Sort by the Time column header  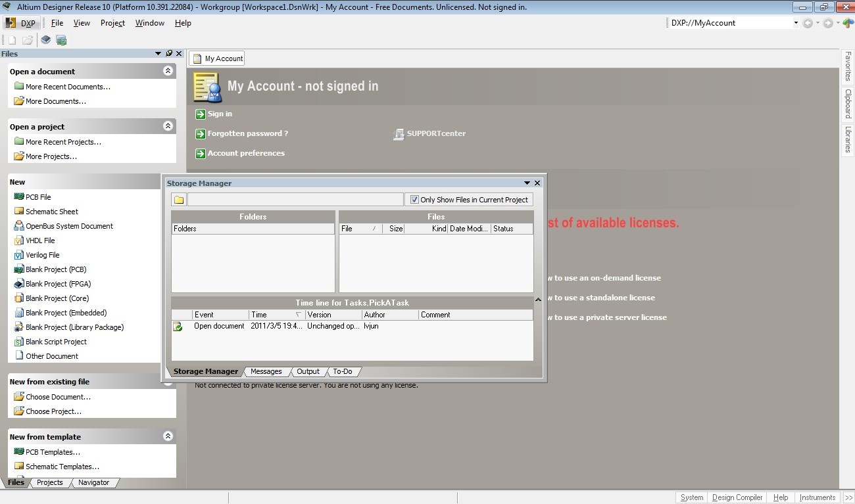277,315
